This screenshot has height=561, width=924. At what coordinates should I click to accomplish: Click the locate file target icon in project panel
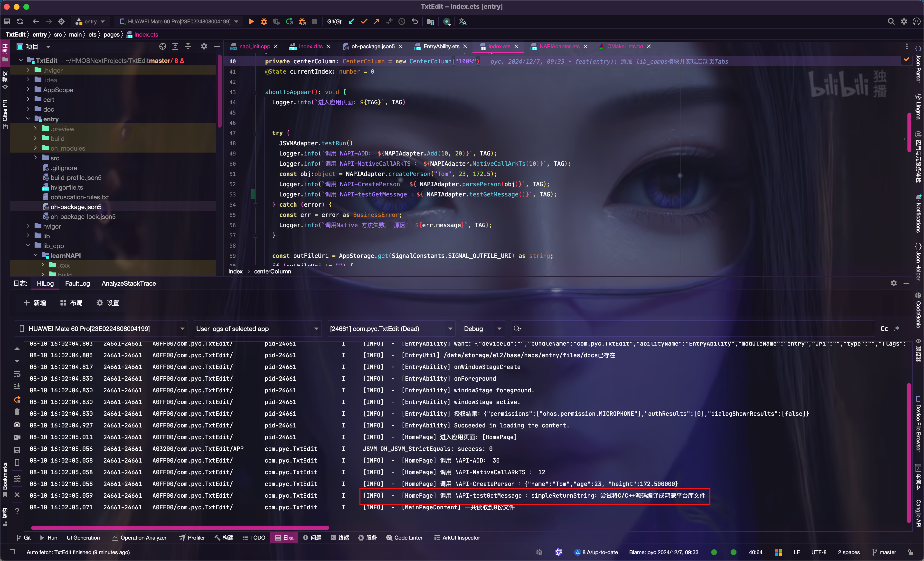tap(162, 47)
